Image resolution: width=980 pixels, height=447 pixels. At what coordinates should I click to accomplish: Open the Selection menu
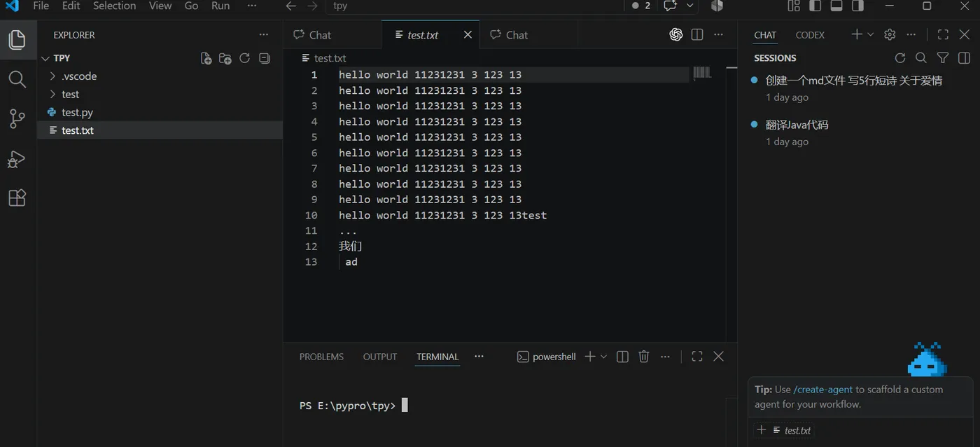pyautogui.click(x=114, y=6)
